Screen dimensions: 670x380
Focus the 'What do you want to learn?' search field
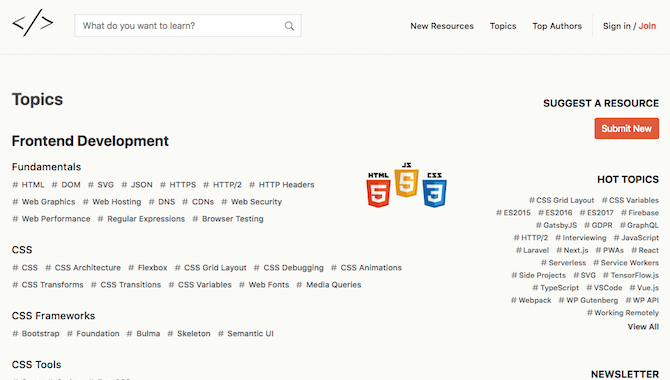tap(188, 26)
